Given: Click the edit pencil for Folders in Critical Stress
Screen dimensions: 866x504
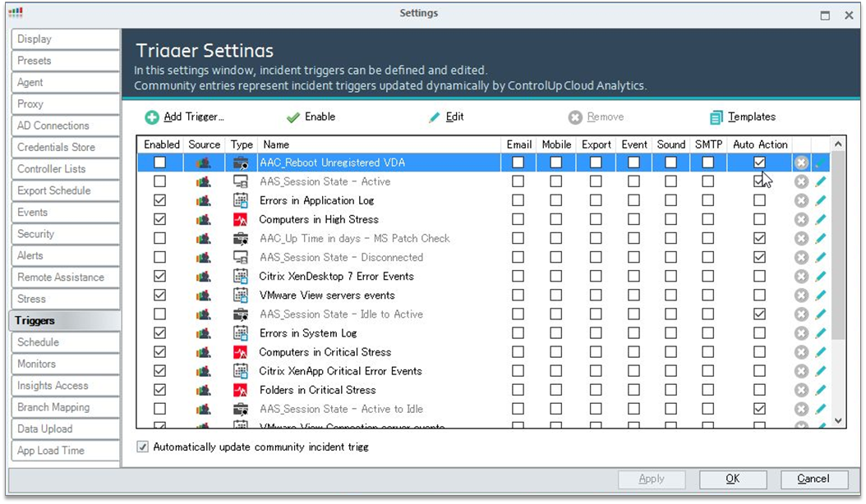Looking at the screenshot, I should pyautogui.click(x=821, y=390).
